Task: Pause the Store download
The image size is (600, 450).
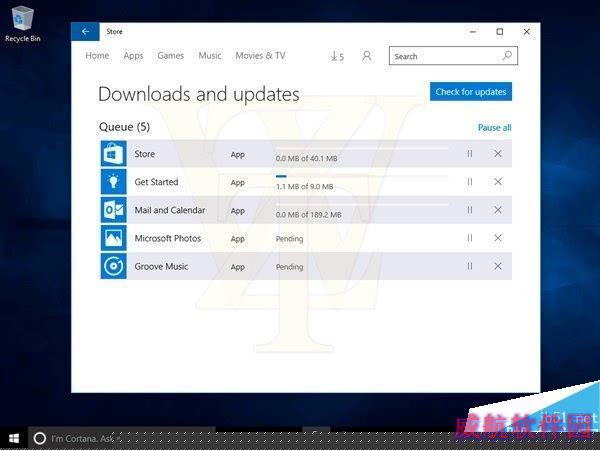Action: point(470,154)
